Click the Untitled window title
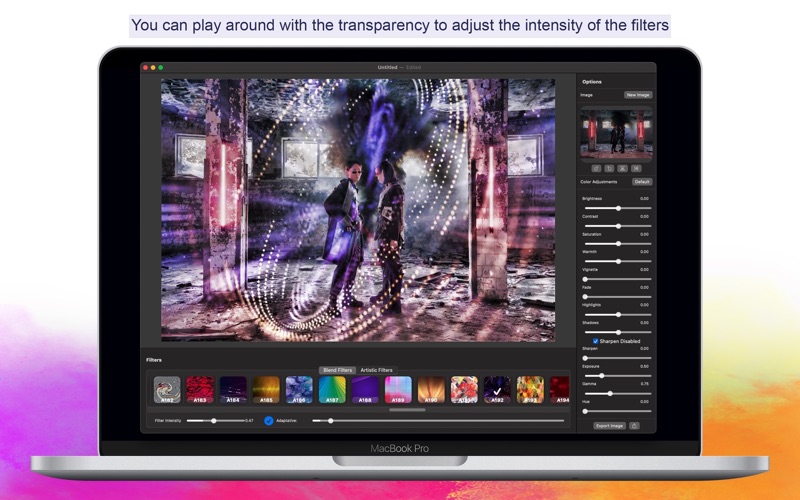This screenshot has height=500, width=800. click(x=387, y=67)
